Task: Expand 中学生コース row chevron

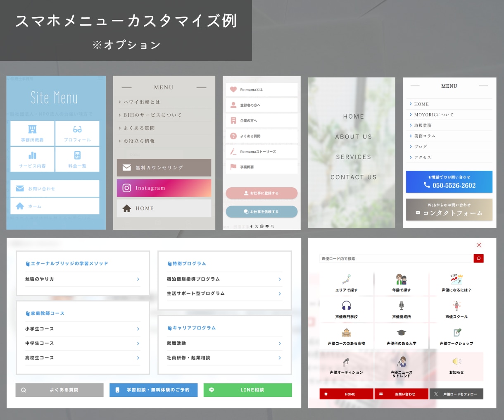Action: pos(138,344)
